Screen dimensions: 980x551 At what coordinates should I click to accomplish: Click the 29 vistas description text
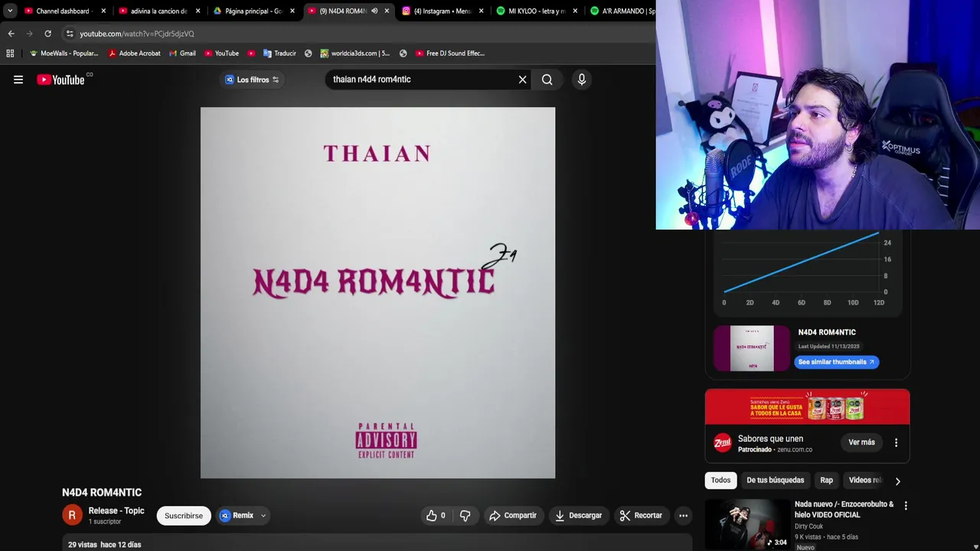[x=104, y=544]
